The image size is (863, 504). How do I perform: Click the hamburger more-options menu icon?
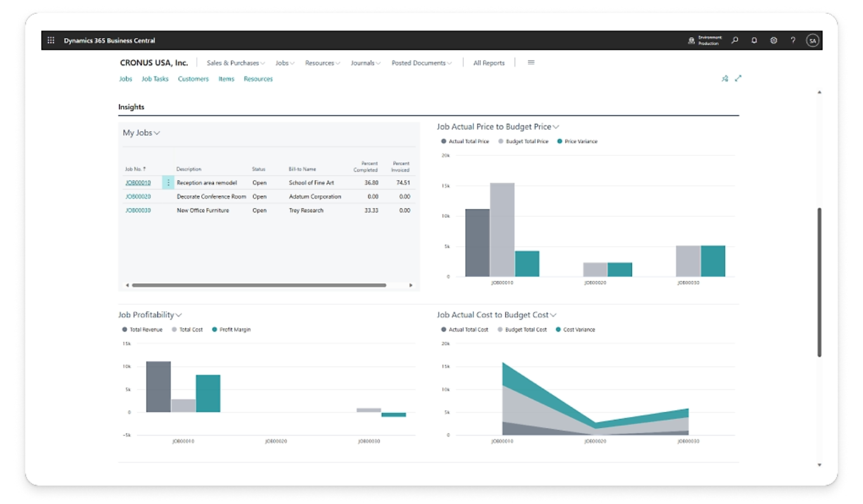click(x=531, y=63)
